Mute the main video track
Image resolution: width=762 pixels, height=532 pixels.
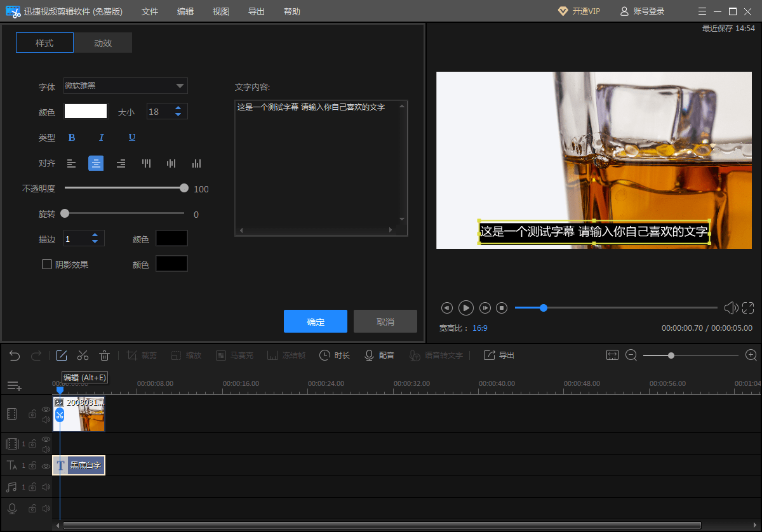pyautogui.click(x=46, y=420)
